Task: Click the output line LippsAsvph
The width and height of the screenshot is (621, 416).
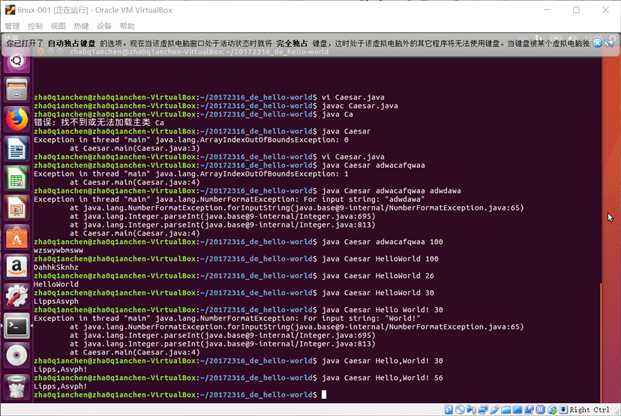Action: 56,302
